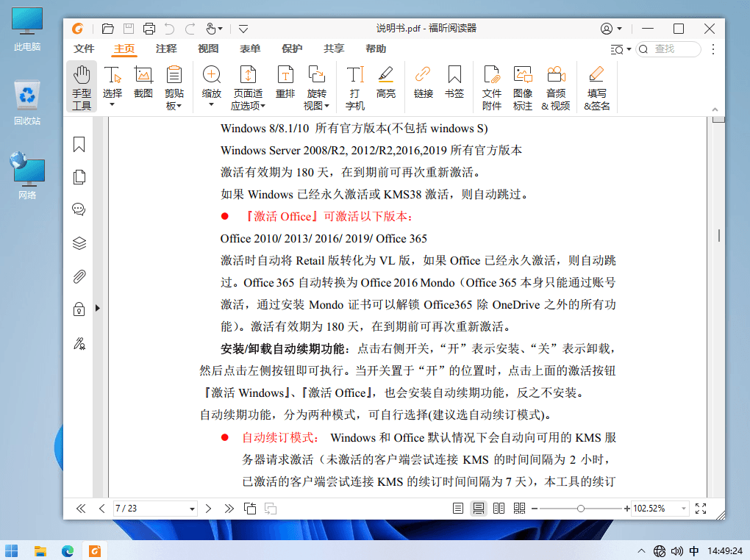Expand the Zoom (缩放) dropdown arrow

tap(212, 105)
